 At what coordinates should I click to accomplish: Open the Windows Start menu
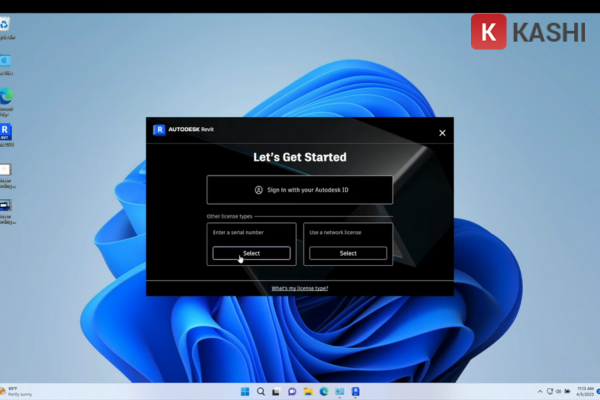[245, 391]
